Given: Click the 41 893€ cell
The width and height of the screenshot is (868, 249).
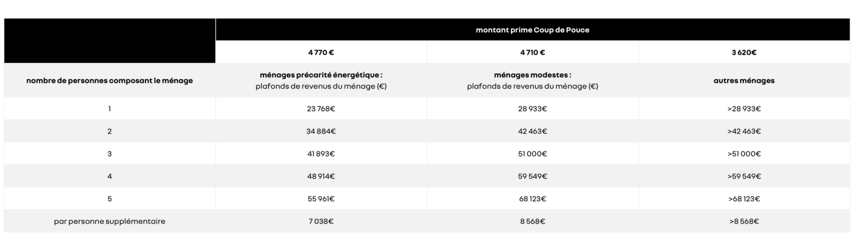Looking at the screenshot, I should [321, 154].
